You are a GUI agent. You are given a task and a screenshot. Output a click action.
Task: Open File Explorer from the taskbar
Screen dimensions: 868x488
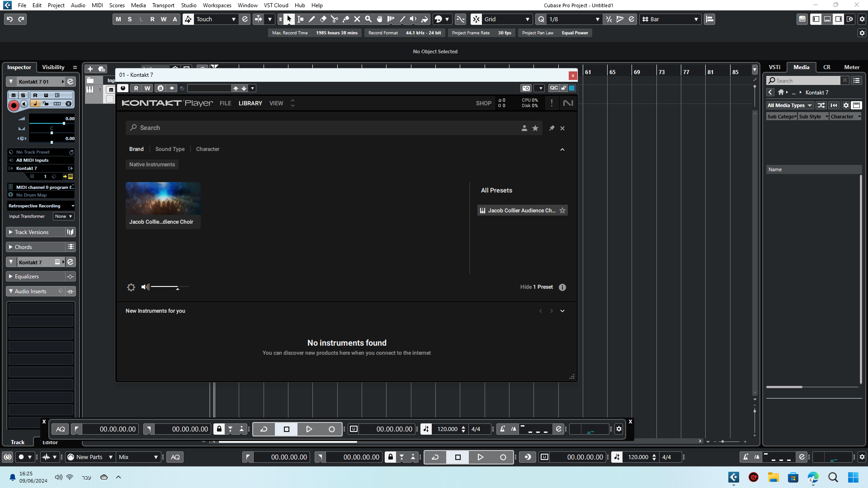pyautogui.click(x=773, y=477)
